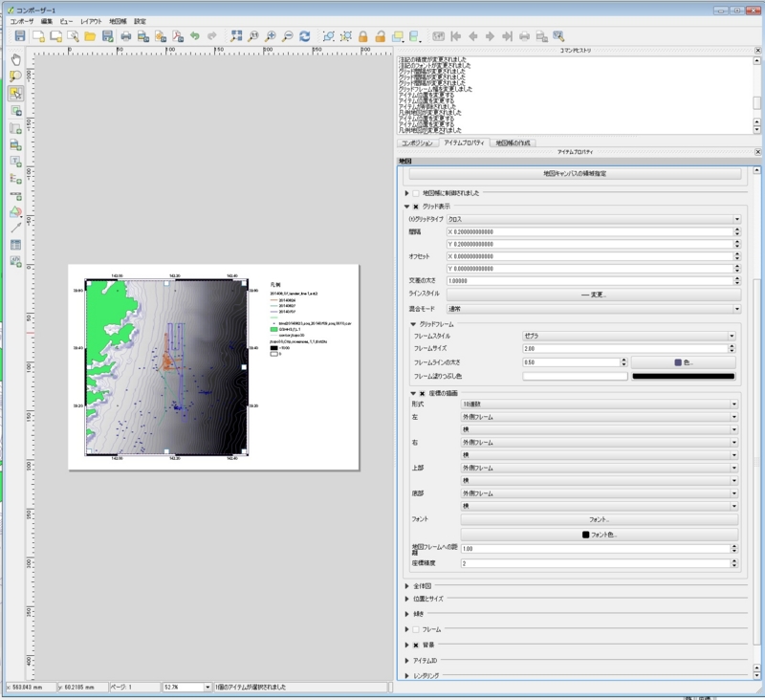The image size is (765, 700).
Task: Expand the 全体図 section
Action: (x=407, y=585)
